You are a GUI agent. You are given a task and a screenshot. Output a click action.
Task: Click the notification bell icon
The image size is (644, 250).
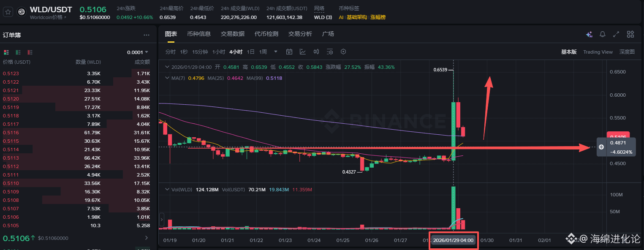602,34
